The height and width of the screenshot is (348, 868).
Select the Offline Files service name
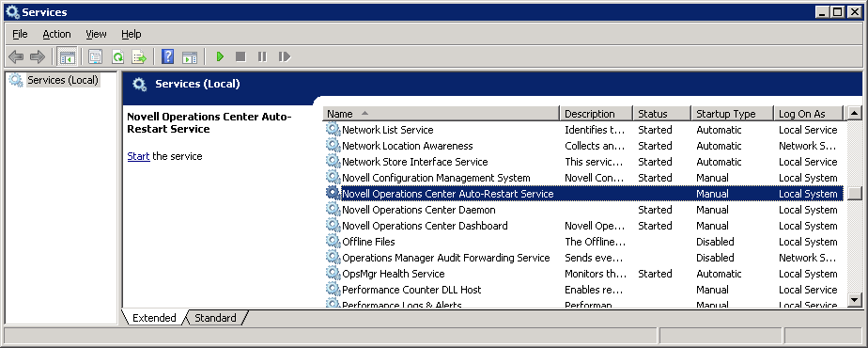368,242
